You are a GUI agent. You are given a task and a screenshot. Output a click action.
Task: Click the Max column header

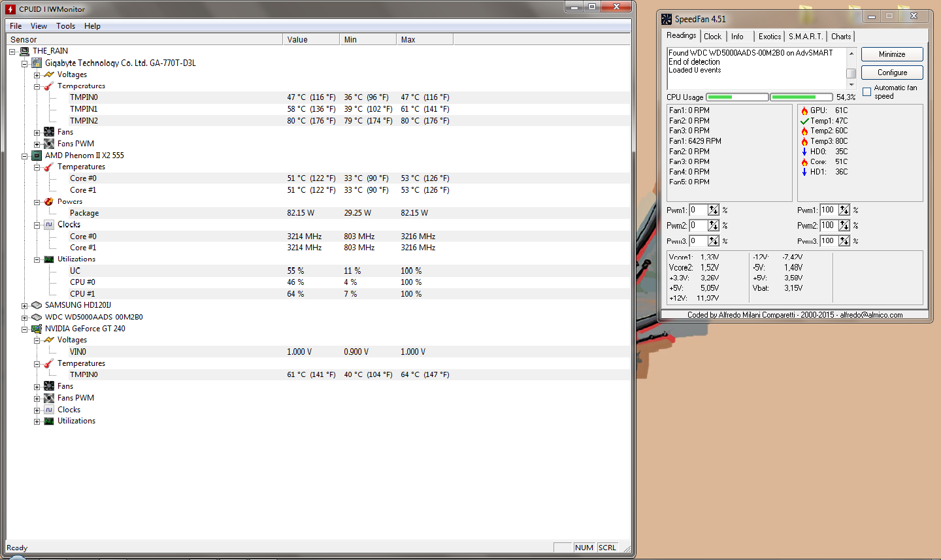425,40
